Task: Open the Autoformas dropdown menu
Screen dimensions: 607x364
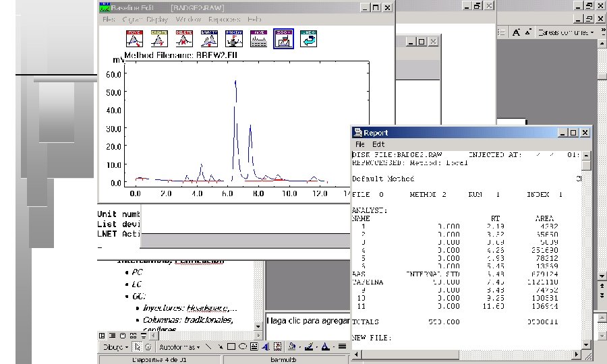Action: 179,347
